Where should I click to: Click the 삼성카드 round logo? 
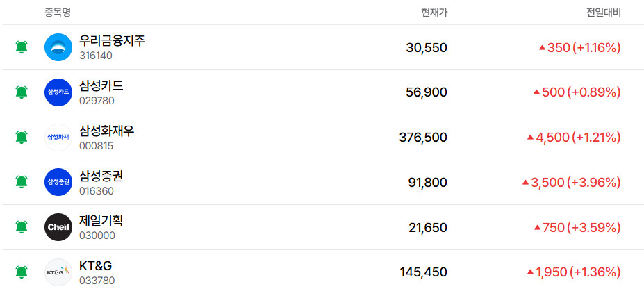tap(58, 92)
